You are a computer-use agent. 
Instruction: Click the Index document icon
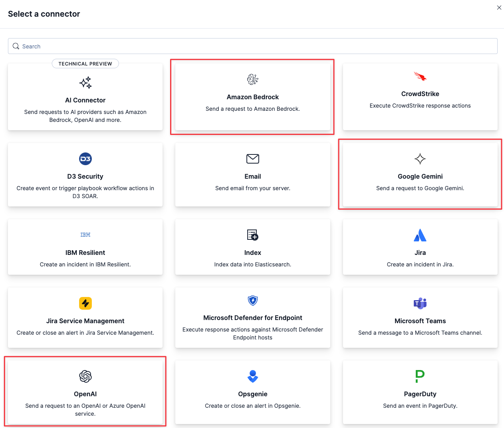(x=253, y=235)
